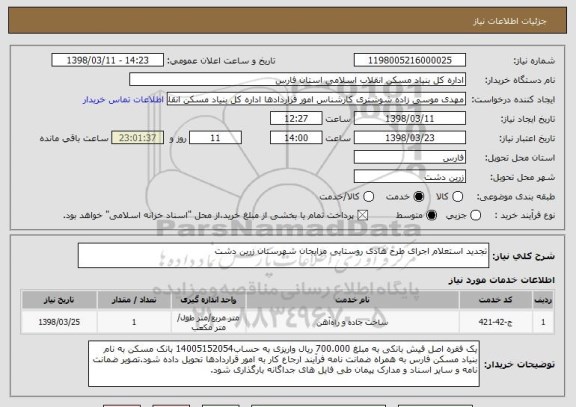Click the نام خدمت column header
576x407 pixels.
[x=352, y=300]
